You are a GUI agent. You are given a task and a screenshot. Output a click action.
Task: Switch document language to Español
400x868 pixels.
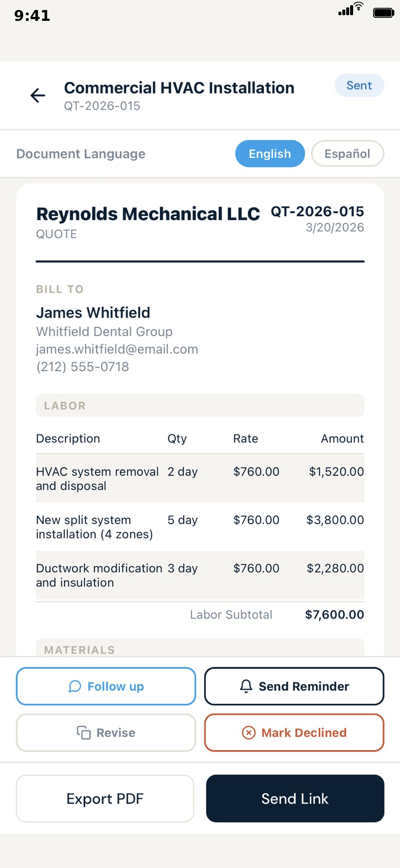(x=347, y=154)
